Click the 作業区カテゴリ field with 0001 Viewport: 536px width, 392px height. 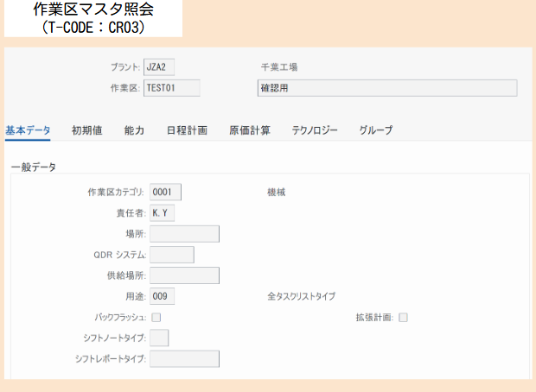(165, 193)
